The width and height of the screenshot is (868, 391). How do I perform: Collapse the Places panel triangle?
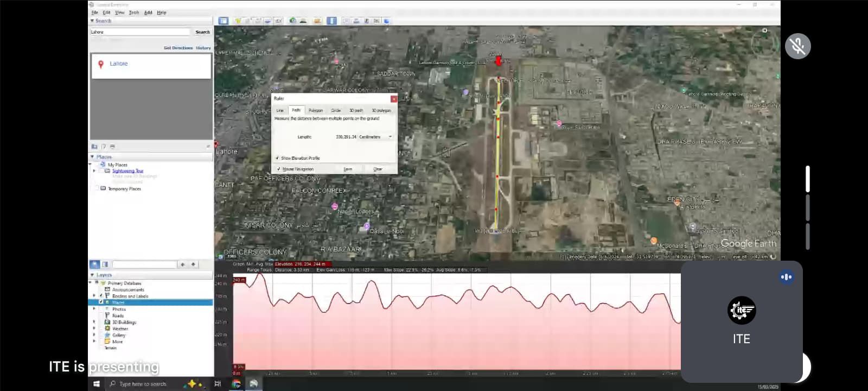tap(92, 157)
